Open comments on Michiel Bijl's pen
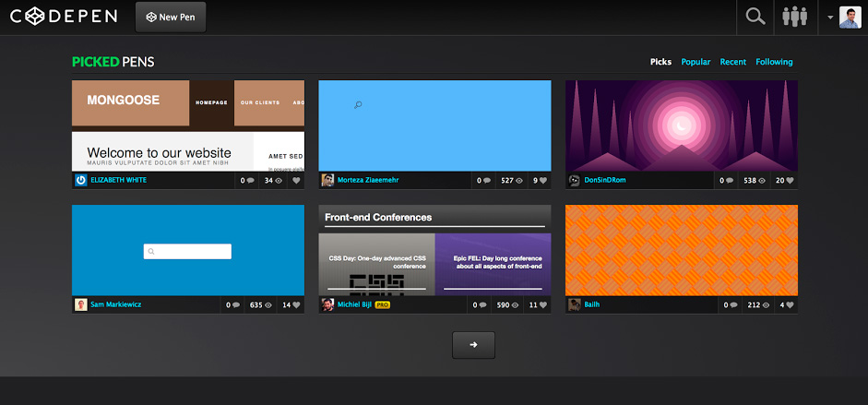The height and width of the screenshot is (405, 868). pyautogui.click(x=480, y=304)
